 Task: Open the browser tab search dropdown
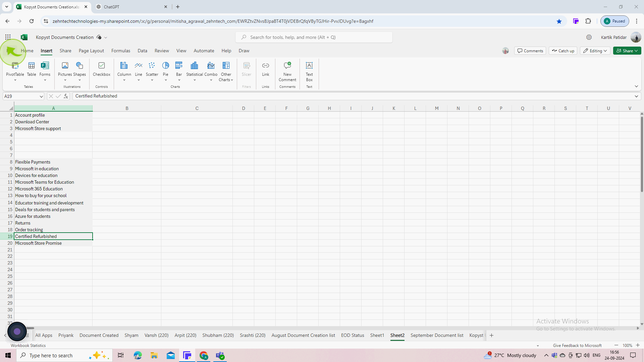coord(6,7)
